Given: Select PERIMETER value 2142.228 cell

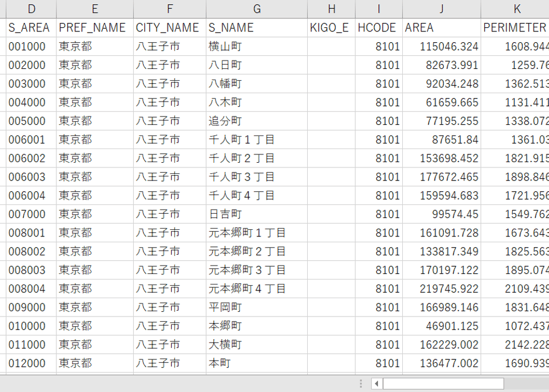Looking at the screenshot, I should click(515, 344).
